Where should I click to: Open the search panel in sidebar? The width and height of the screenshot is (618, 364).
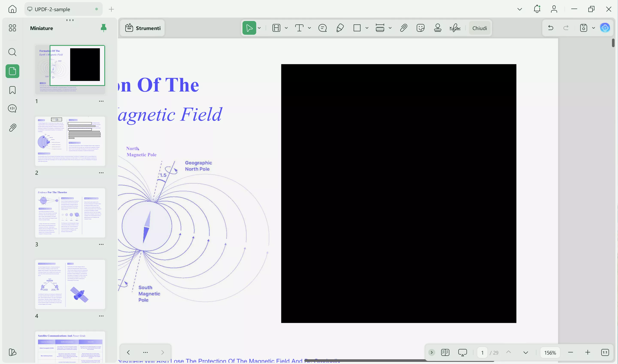(x=12, y=52)
